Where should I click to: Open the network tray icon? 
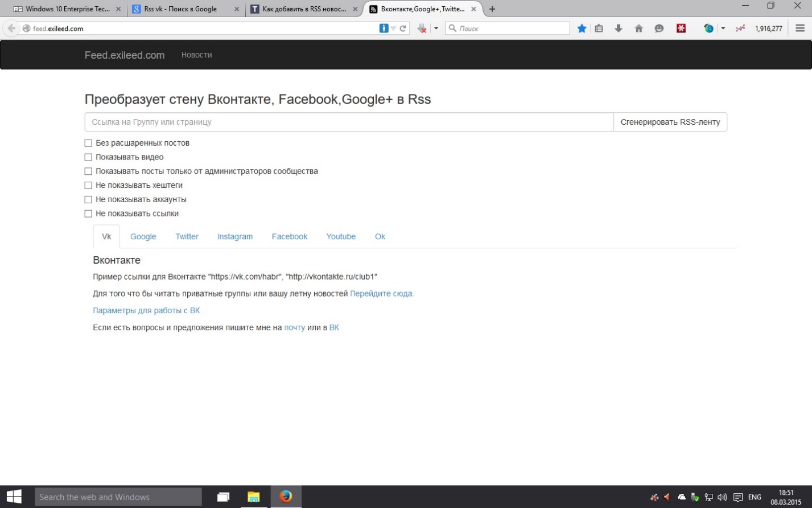[708, 497]
